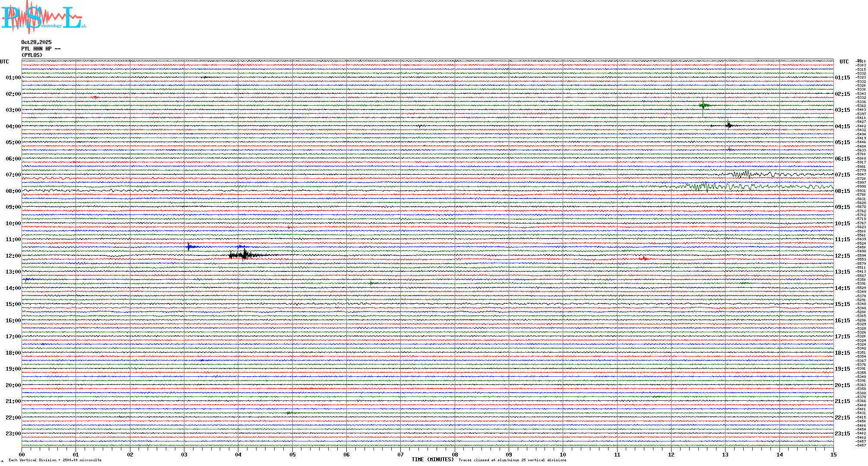Viewport: 868px width, 466px height.
Task: Click the blue spike on 11:45 trace
Action: coord(189,247)
